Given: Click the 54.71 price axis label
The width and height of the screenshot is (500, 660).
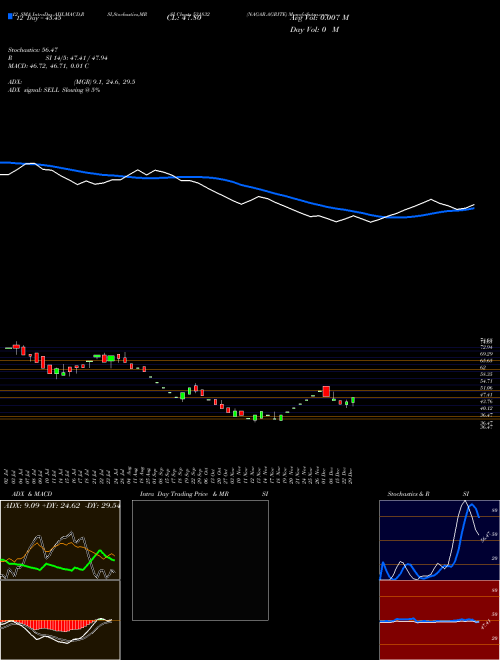Looking at the screenshot, I should [486, 381].
